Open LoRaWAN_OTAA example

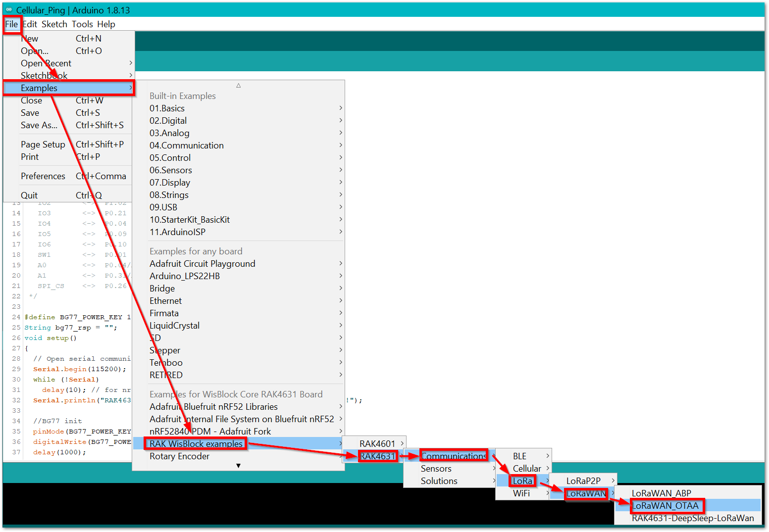tap(688, 506)
